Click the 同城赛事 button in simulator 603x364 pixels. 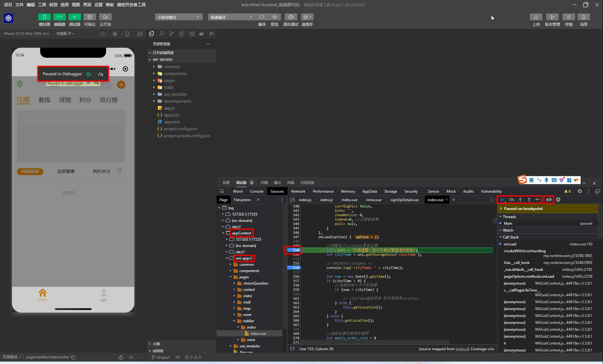click(30, 171)
